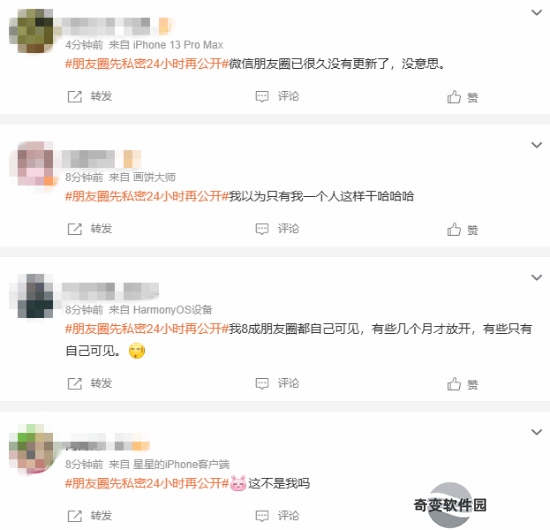Like the post from HarmonyOS设备
The image size is (550, 530).
(x=462, y=384)
